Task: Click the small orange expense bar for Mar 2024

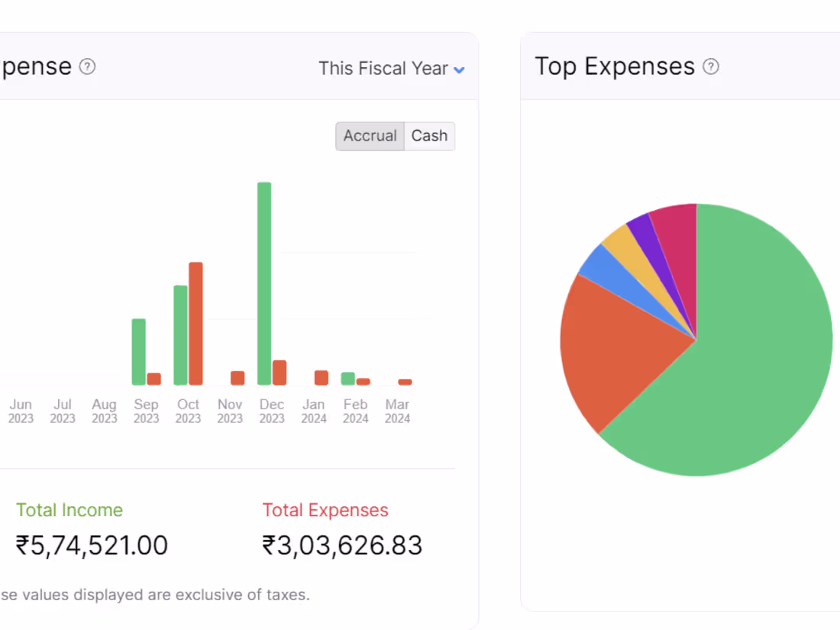Action: click(404, 381)
